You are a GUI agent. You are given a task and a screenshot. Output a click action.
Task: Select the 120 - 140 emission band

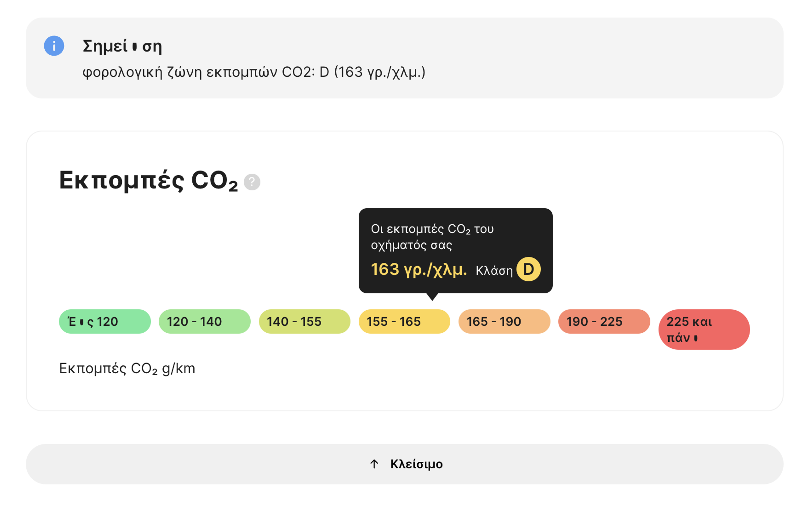[204, 322]
